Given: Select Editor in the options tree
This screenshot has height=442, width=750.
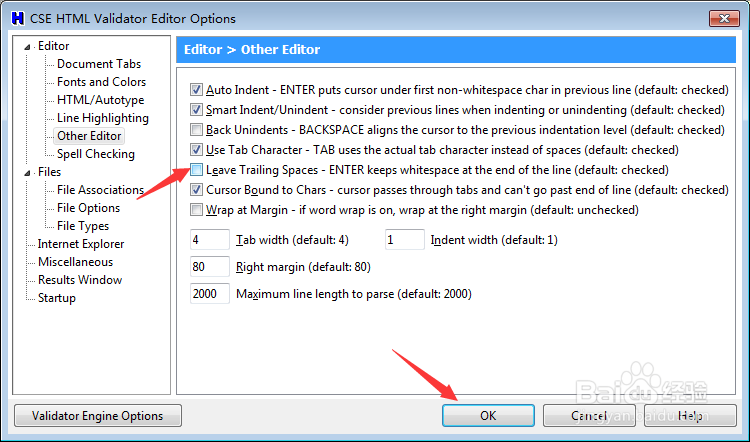Looking at the screenshot, I should [54, 46].
